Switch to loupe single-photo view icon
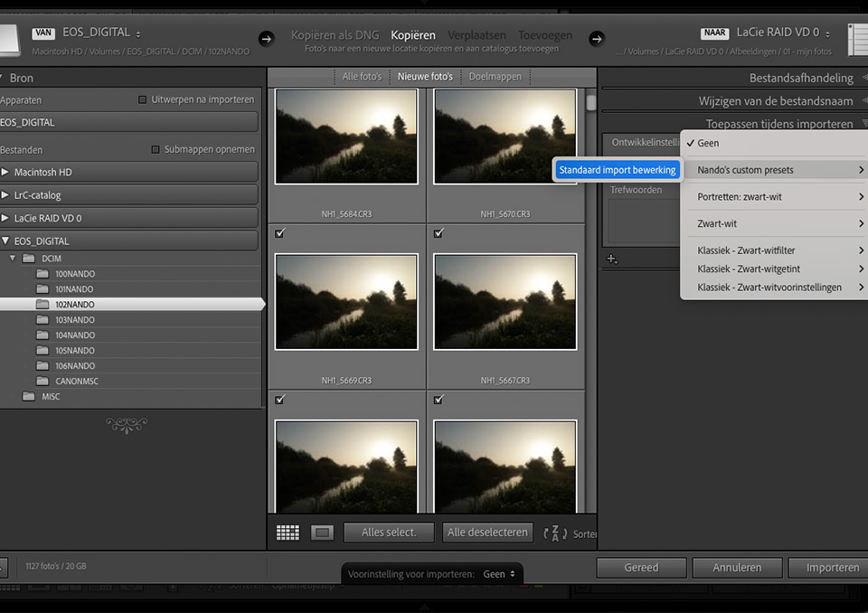 click(x=322, y=533)
